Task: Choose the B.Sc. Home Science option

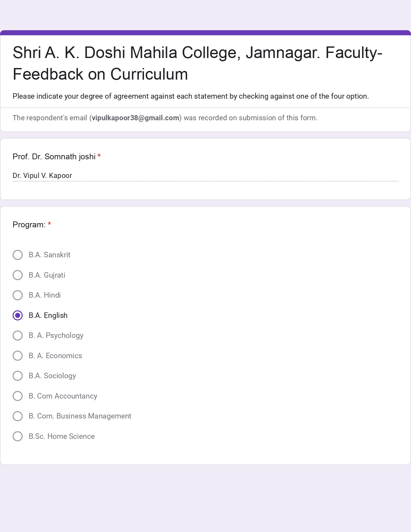Action: pyautogui.click(x=18, y=436)
